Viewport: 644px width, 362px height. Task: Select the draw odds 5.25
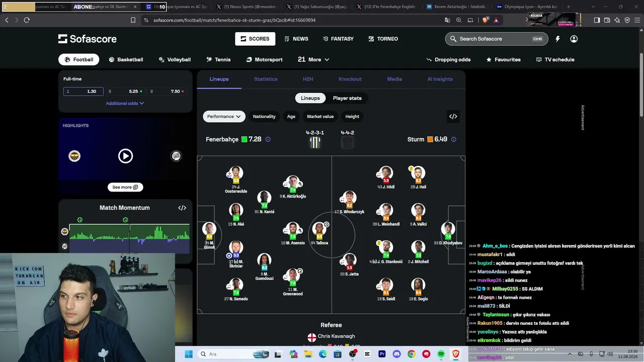[125, 92]
